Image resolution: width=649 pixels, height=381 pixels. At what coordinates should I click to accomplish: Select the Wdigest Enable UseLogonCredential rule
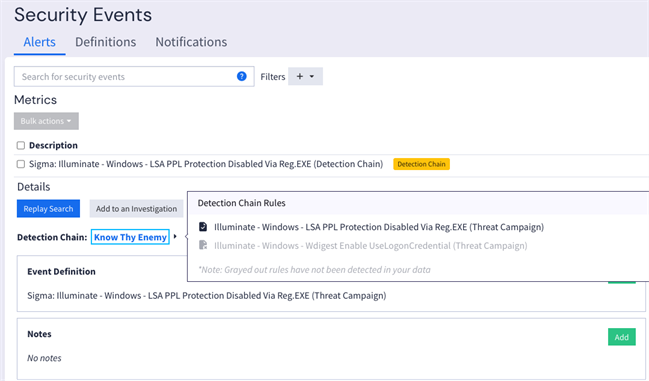coord(370,246)
